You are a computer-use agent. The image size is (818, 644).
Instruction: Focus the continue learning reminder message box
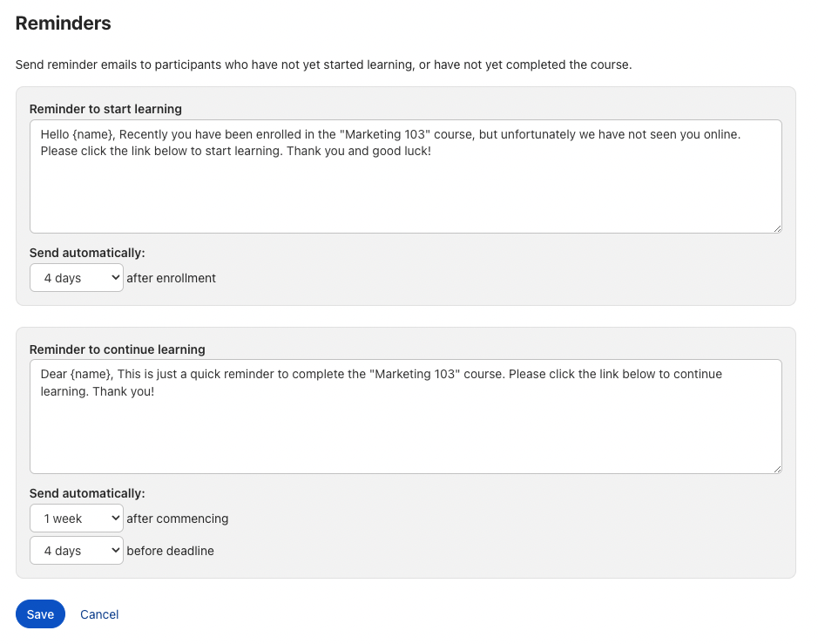(x=405, y=431)
